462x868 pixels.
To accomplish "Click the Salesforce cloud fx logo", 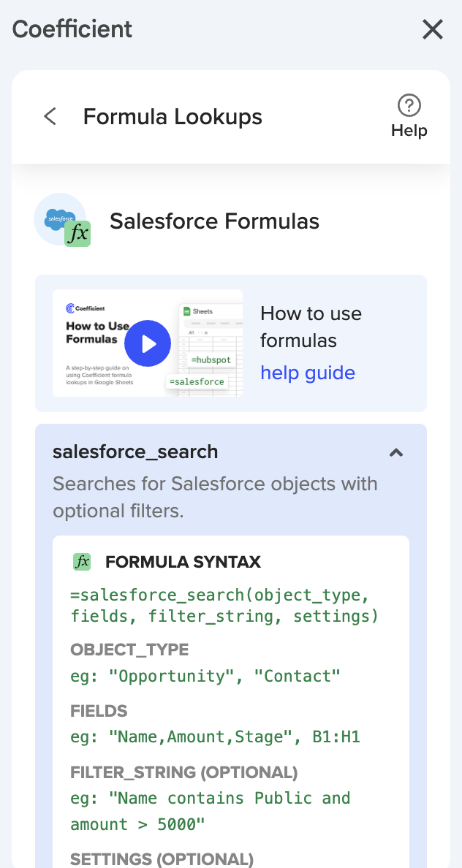I will pyautogui.click(x=63, y=220).
